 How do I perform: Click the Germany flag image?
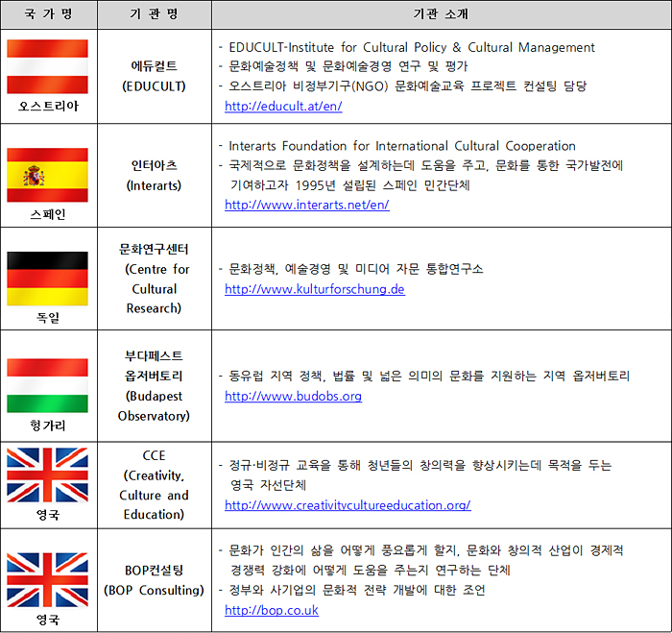coord(48,279)
